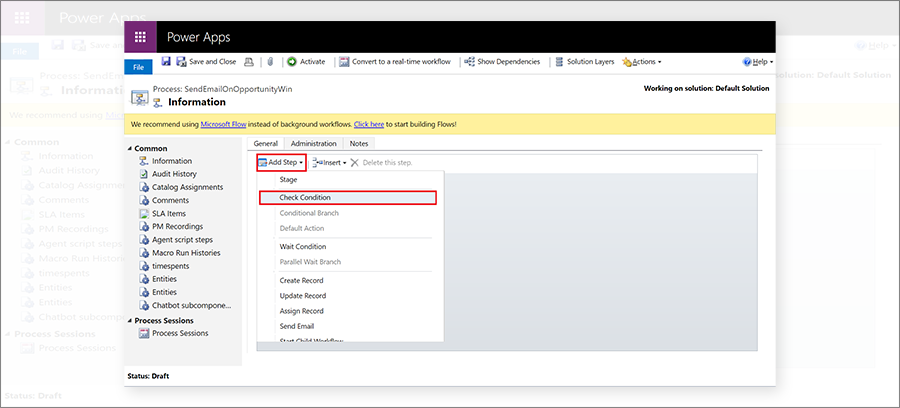This screenshot has width=900, height=408.
Task: Click Save and Close in the toolbar
Action: (x=206, y=61)
